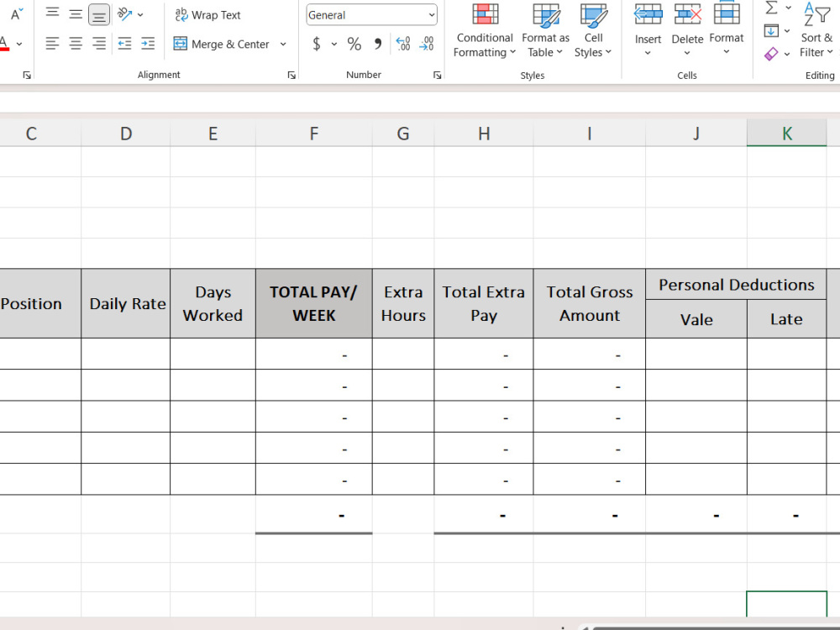Click Wrap Text
Screen dimensions: 840x630
click(208, 15)
